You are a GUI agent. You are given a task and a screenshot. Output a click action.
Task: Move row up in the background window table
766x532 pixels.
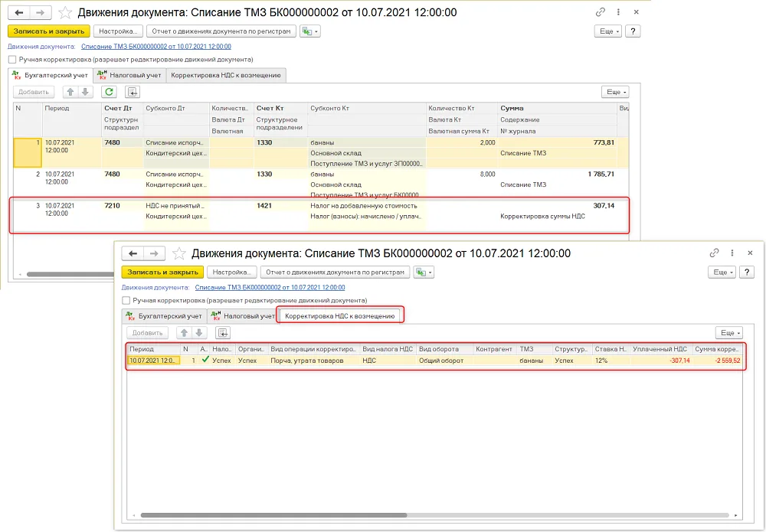pos(70,92)
